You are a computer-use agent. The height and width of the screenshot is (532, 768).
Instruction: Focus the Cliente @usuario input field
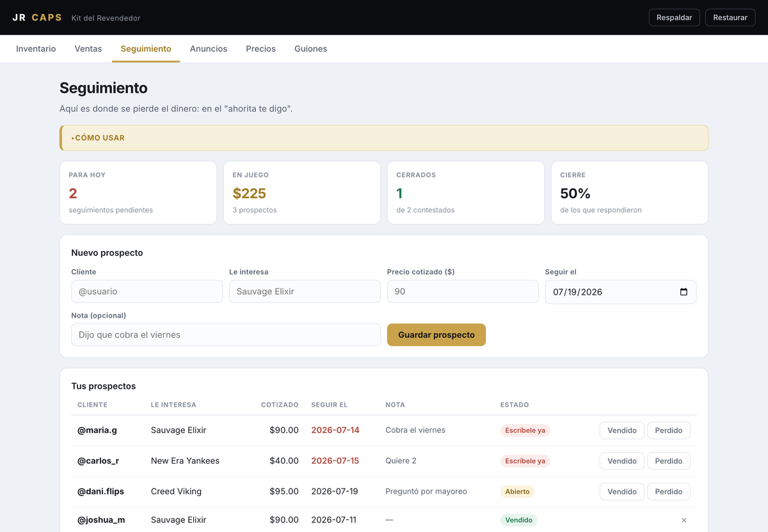pos(147,292)
